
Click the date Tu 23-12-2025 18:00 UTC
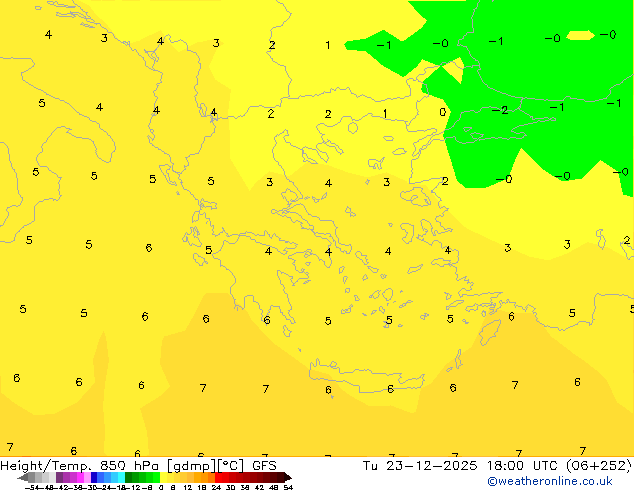[462, 466]
